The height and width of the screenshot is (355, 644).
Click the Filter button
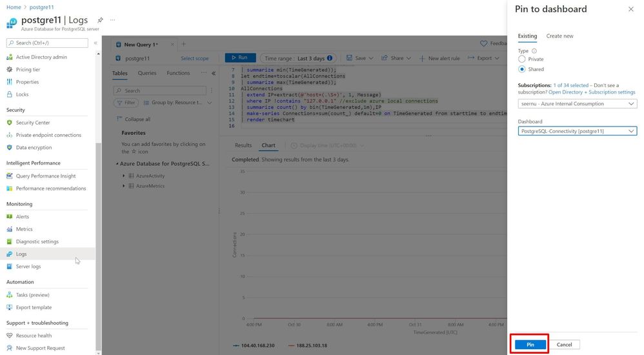coord(126,103)
